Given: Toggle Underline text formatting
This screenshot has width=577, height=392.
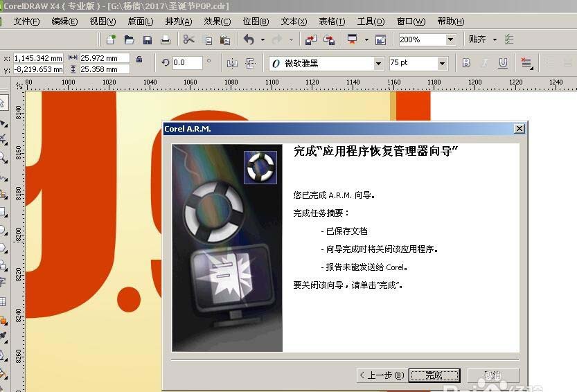Looking at the screenshot, I should [x=503, y=63].
